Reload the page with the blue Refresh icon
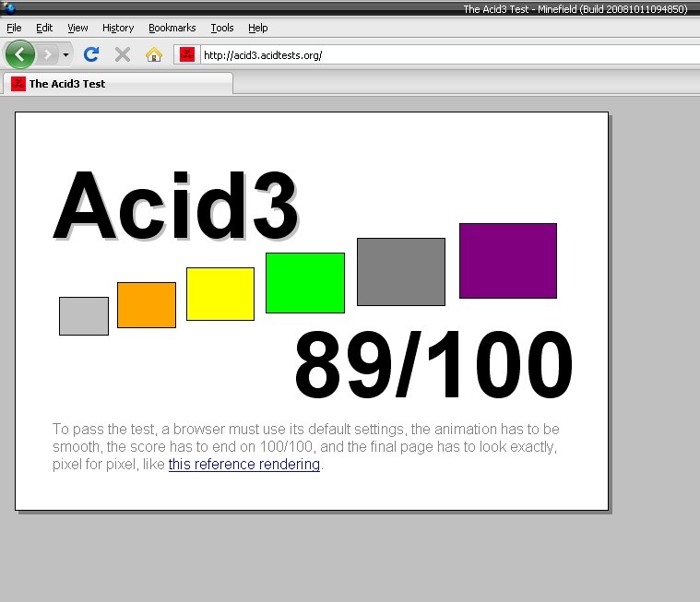The width and height of the screenshot is (700, 602). tap(91, 54)
